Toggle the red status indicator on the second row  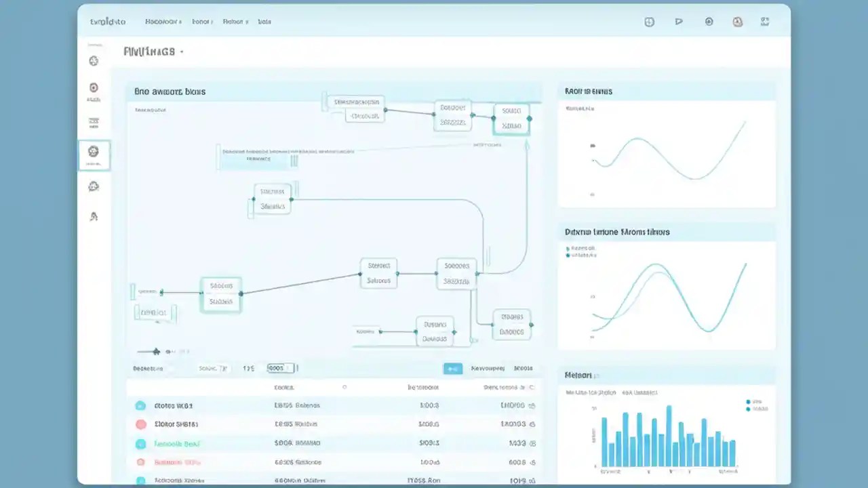pyautogui.click(x=140, y=424)
